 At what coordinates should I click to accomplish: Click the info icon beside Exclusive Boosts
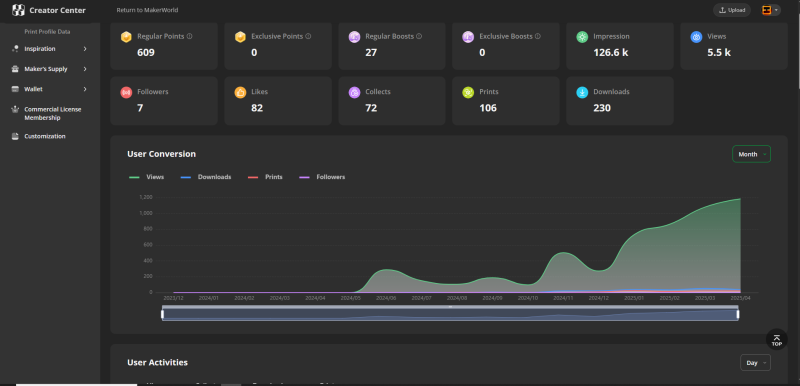coord(538,37)
